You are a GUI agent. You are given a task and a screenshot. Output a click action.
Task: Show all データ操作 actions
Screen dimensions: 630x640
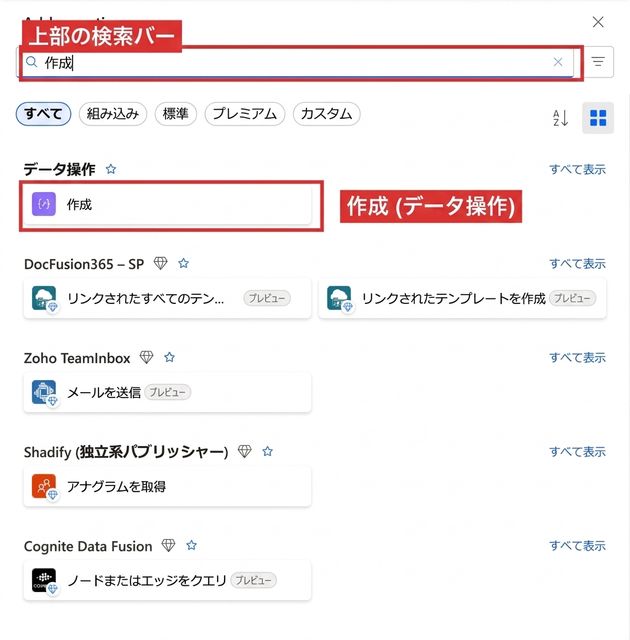[577, 169]
